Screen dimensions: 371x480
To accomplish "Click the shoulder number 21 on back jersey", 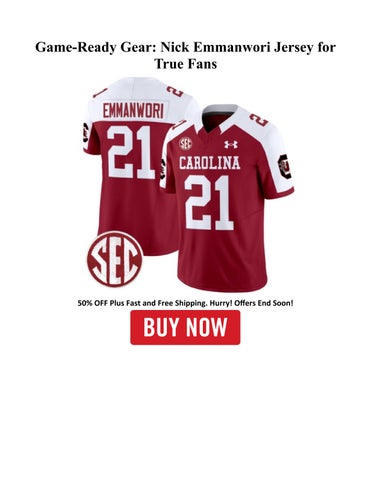I will click(175, 91).
